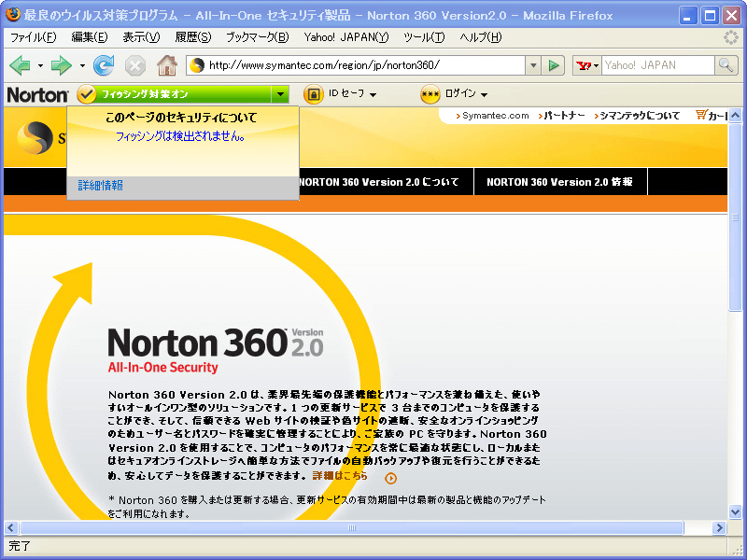Go forward with the green Forward arrow
The height and width of the screenshot is (560, 747).
coord(61,65)
